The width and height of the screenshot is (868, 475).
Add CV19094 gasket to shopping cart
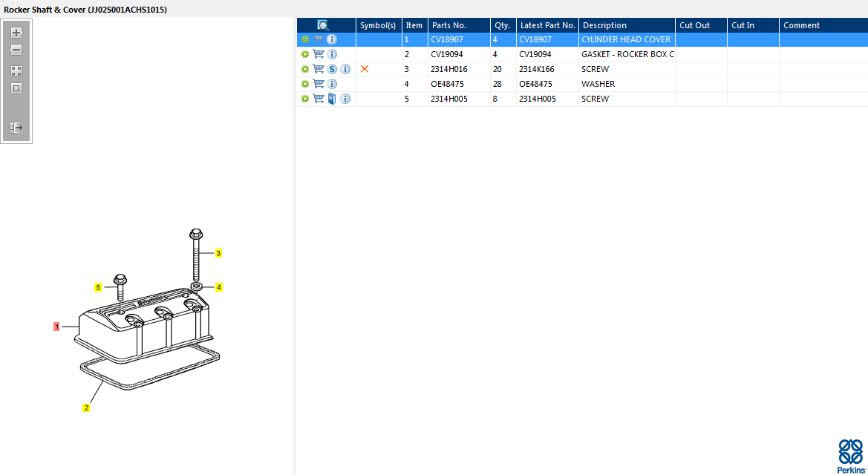[319, 54]
